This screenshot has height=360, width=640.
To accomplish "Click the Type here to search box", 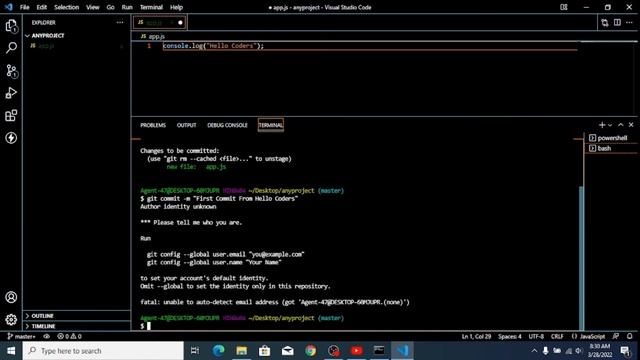I will point(103,351).
